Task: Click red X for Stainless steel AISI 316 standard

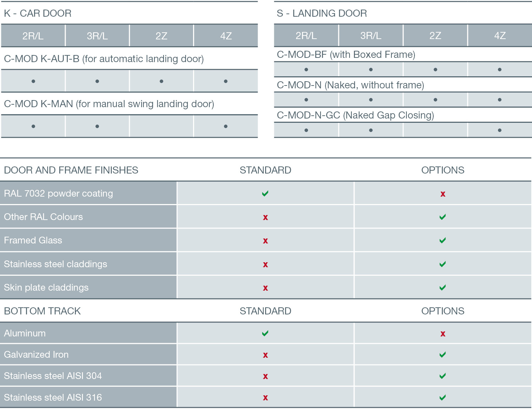Action: (265, 398)
